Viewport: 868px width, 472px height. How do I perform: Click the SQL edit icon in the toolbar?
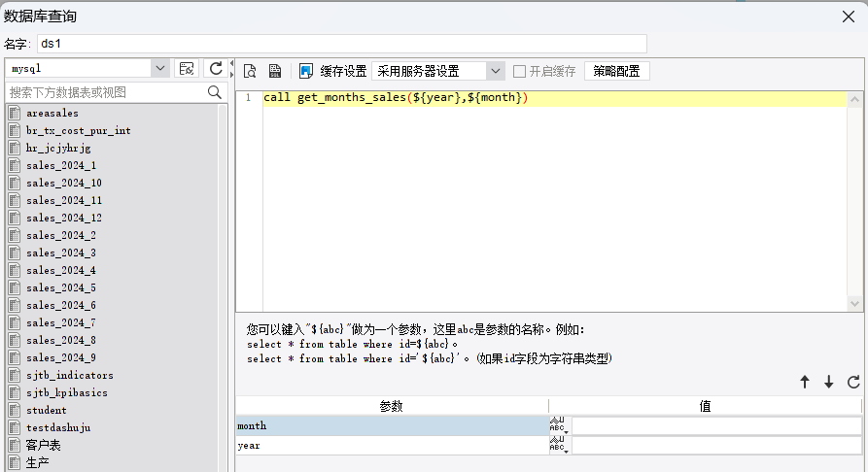point(275,71)
